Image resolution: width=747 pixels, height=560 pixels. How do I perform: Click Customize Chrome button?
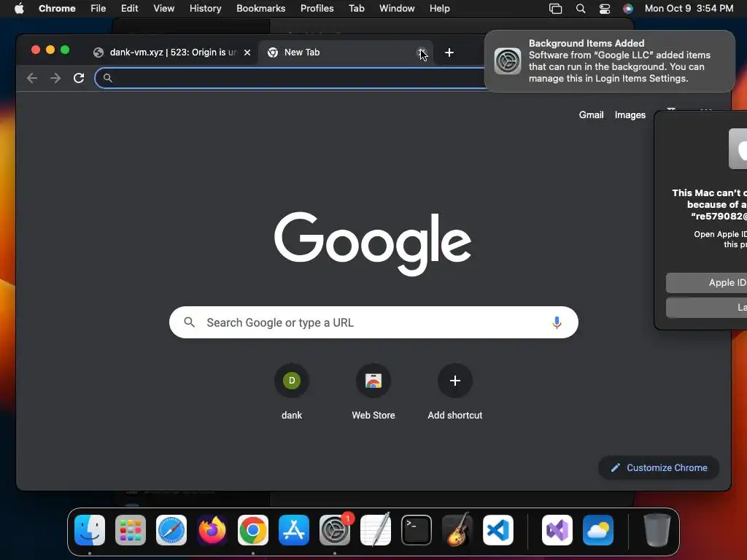pos(659,467)
